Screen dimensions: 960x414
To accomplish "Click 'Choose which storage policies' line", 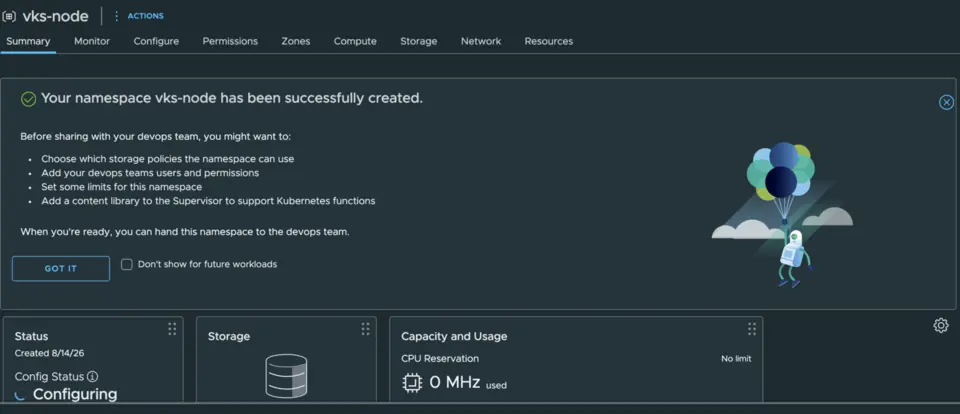I will point(168,159).
